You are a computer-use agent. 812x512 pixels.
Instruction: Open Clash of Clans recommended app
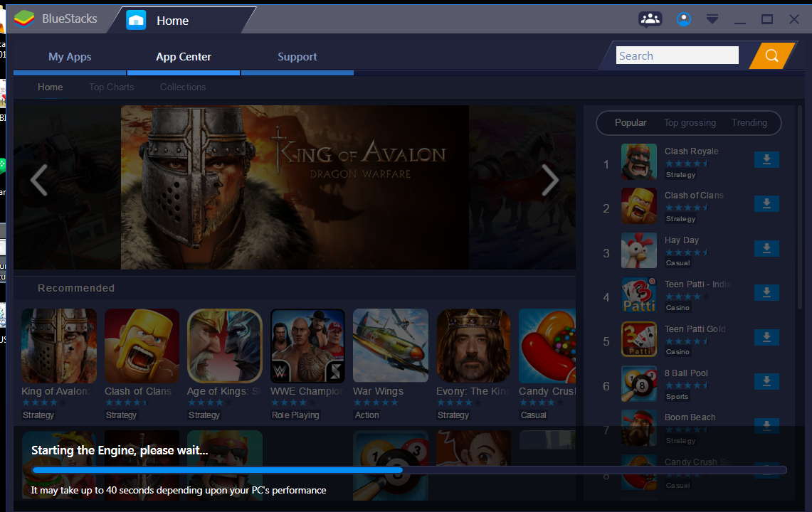[x=142, y=346]
